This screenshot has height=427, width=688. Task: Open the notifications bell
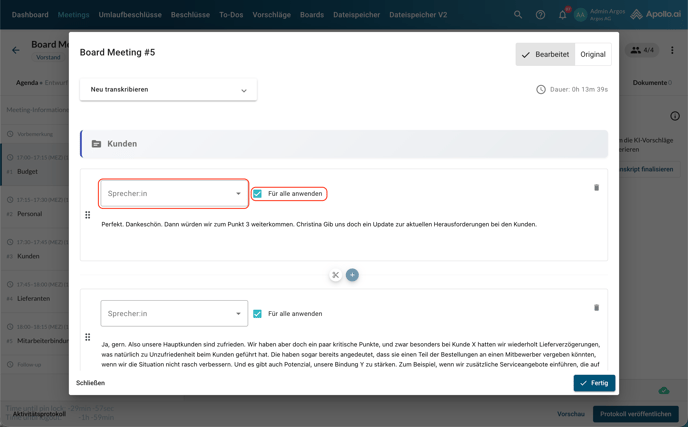[x=562, y=15]
